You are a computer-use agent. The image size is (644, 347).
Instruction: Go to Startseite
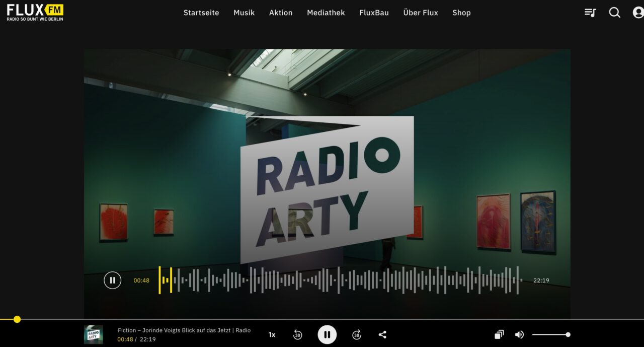(x=201, y=13)
